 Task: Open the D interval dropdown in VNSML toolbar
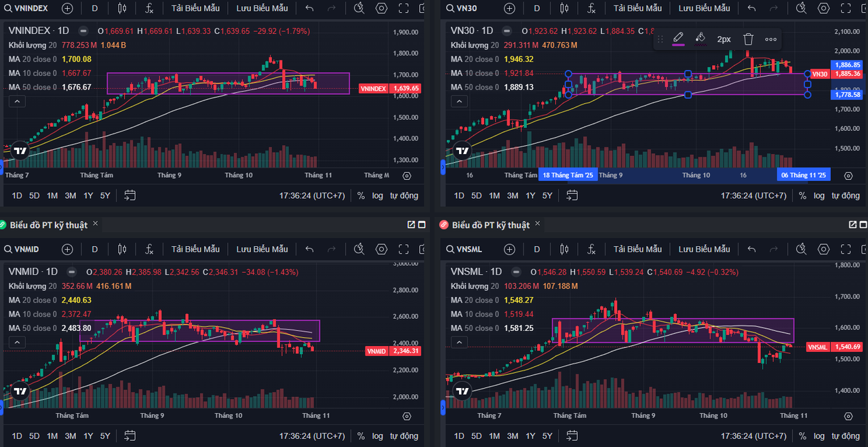tap(537, 249)
